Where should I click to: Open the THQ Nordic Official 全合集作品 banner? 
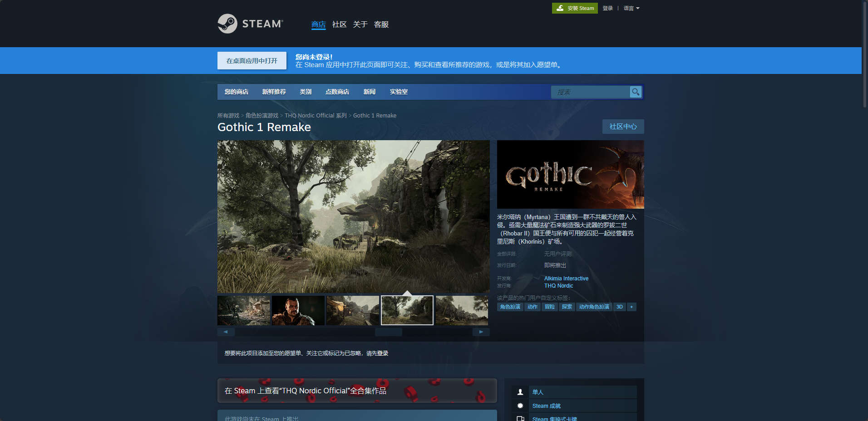click(357, 391)
